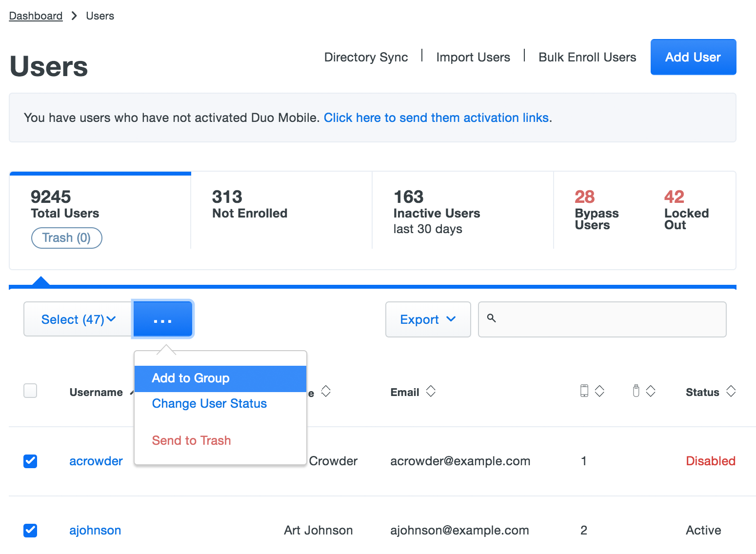756x554 pixels.
Task: Click ajohnson@example.com email cell
Action: 459,531
